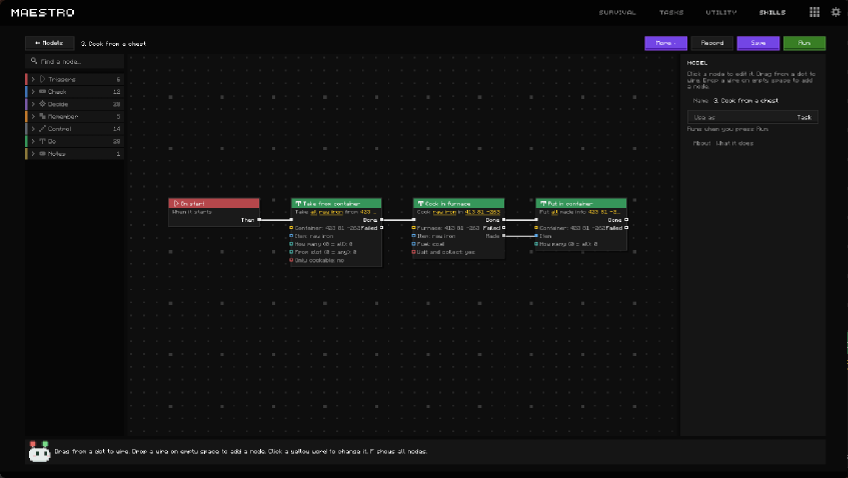Click the On start node trigger icon
Image resolution: width=848 pixels, height=478 pixels.
point(176,204)
